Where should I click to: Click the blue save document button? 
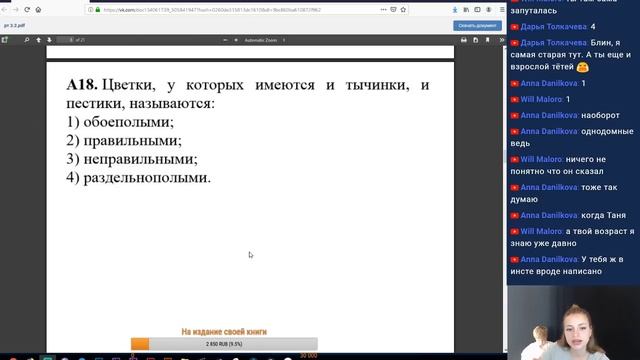pyautogui.click(x=477, y=26)
